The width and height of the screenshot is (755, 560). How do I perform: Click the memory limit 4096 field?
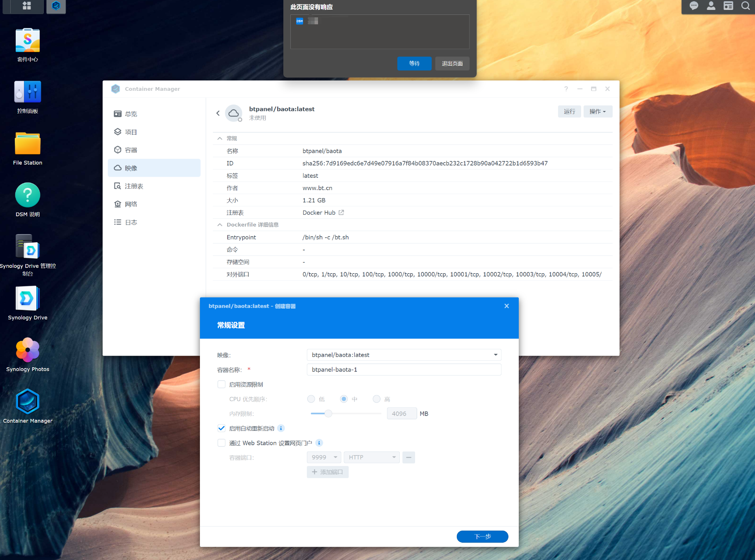pyautogui.click(x=401, y=414)
